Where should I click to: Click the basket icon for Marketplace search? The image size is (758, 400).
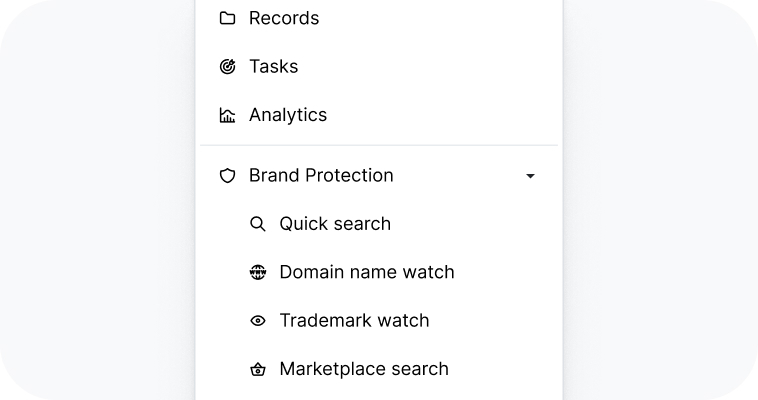(258, 369)
